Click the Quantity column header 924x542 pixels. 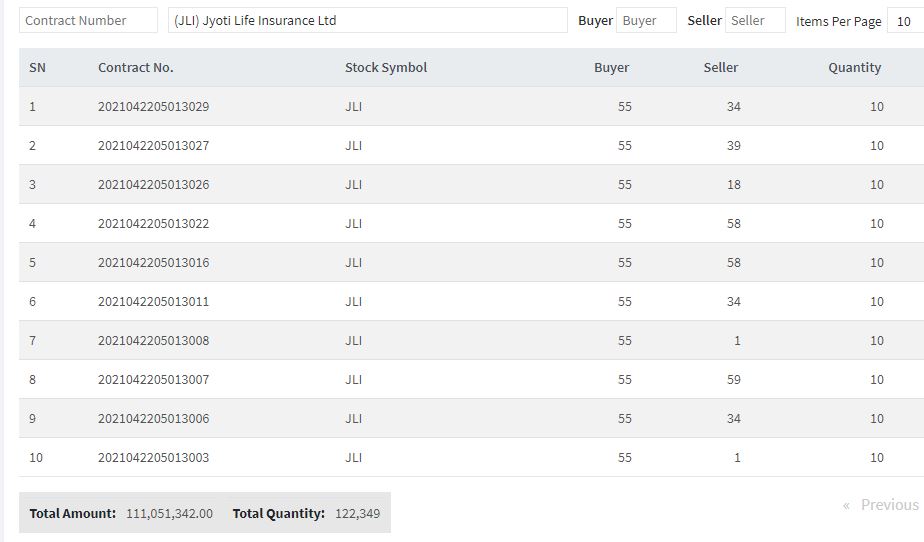pos(854,68)
